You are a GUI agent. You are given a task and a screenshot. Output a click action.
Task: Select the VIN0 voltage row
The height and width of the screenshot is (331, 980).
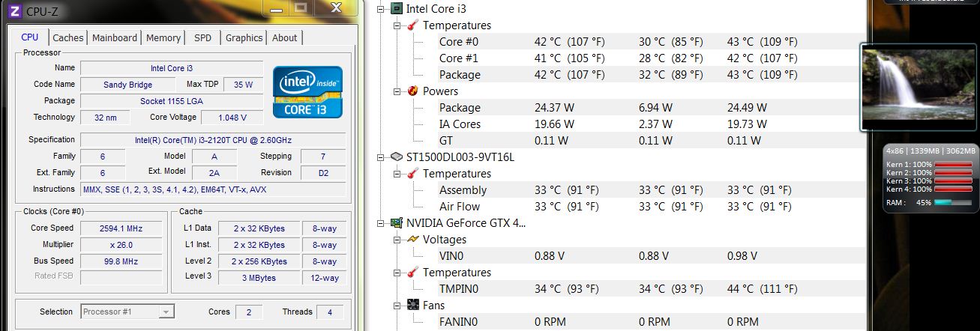pos(651,256)
